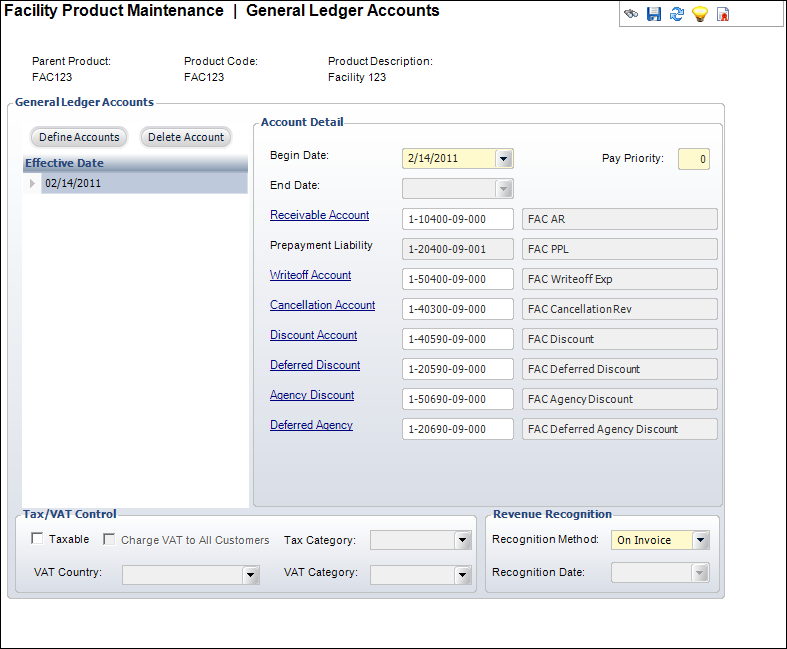Click the Cancellation Account number field
This screenshot has height=649, width=787.
[x=457, y=309]
